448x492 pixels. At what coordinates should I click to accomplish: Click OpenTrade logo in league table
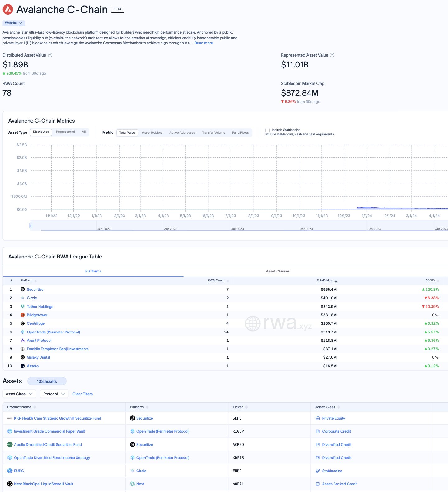pyautogui.click(x=22, y=332)
